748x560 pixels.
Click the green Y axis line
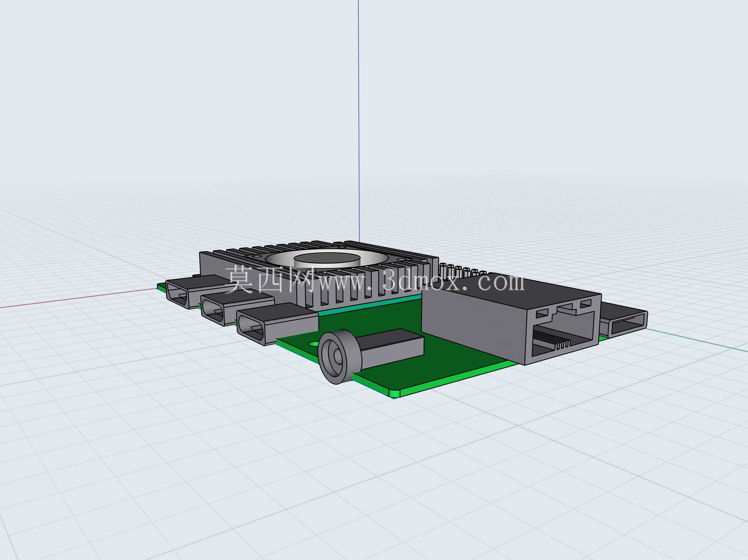[697, 340]
